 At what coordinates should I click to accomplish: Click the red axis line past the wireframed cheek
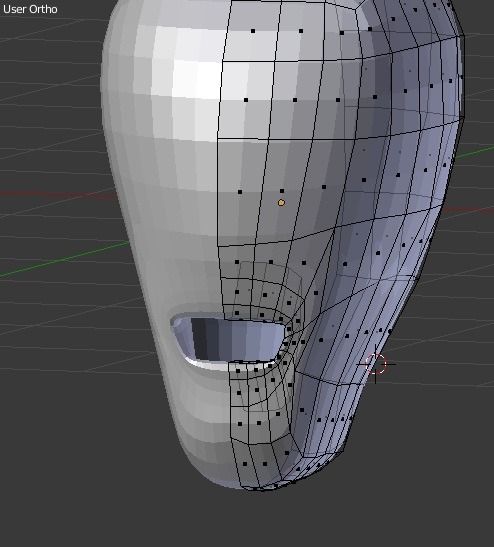pos(467,210)
